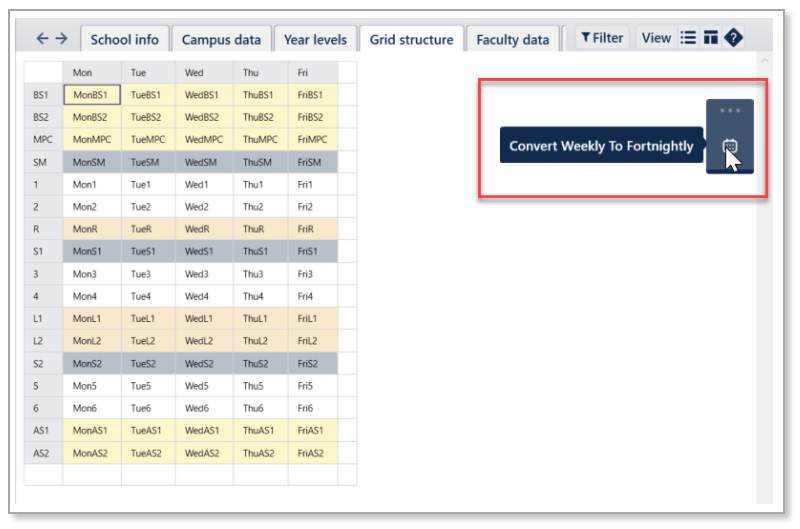The height and width of the screenshot is (529, 800).
Task: Select cell WedAS2
Action: click(x=204, y=453)
